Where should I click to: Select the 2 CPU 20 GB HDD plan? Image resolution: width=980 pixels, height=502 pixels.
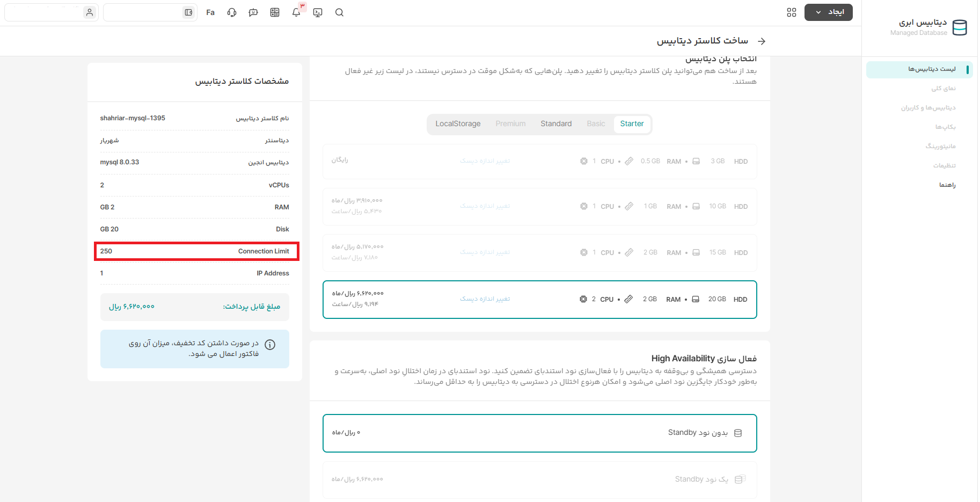coord(539,300)
